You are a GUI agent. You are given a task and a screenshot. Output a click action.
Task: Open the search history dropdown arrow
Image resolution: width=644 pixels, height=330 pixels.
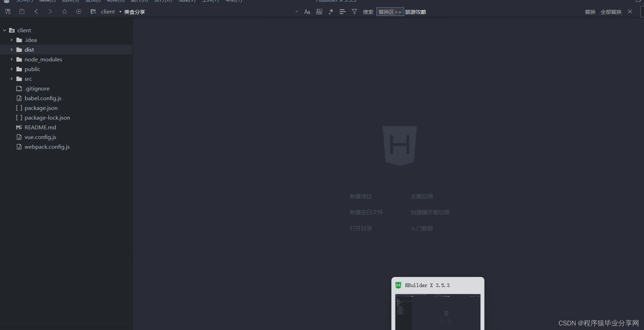297,11
